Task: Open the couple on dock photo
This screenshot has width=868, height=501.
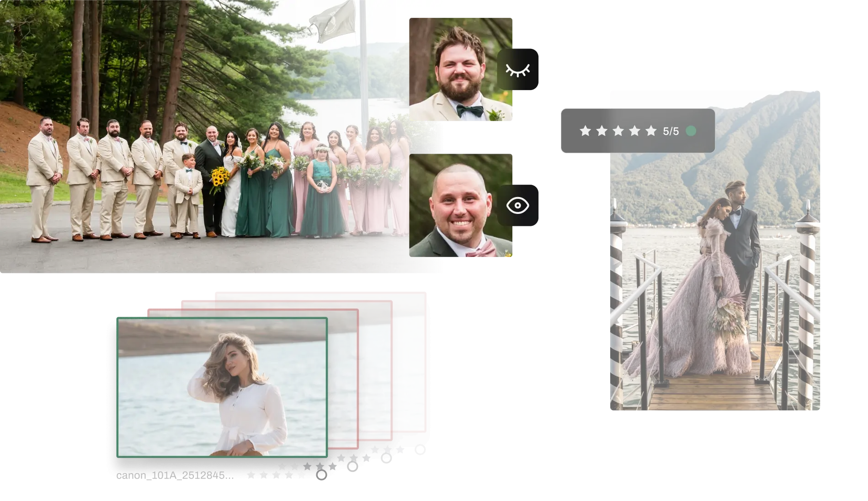Action: coord(714,274)
